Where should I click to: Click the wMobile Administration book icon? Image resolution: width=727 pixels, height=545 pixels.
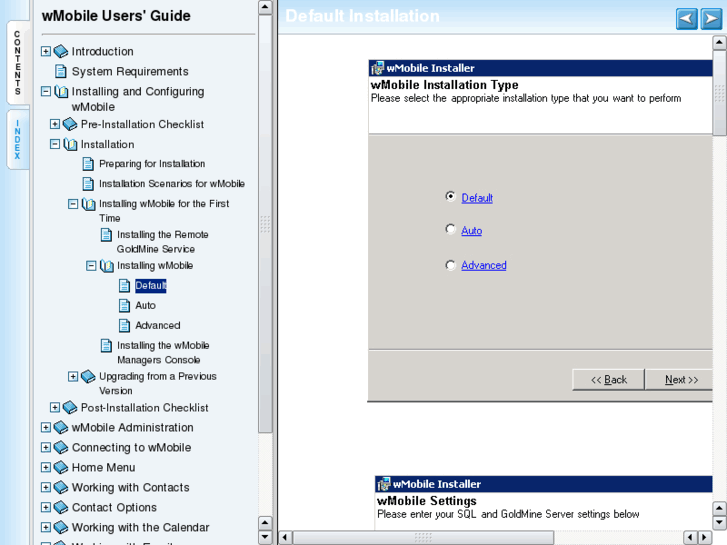[61, 427]
